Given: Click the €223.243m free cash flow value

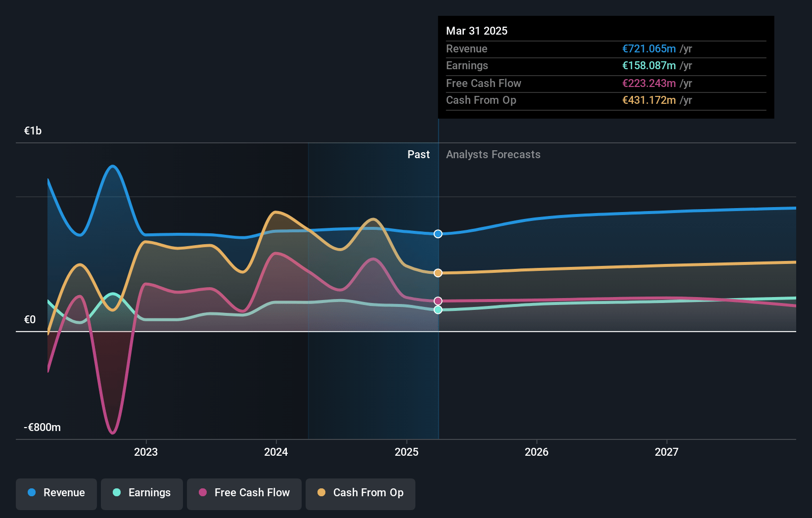Looking at the screenshot, I should [649, 83].
